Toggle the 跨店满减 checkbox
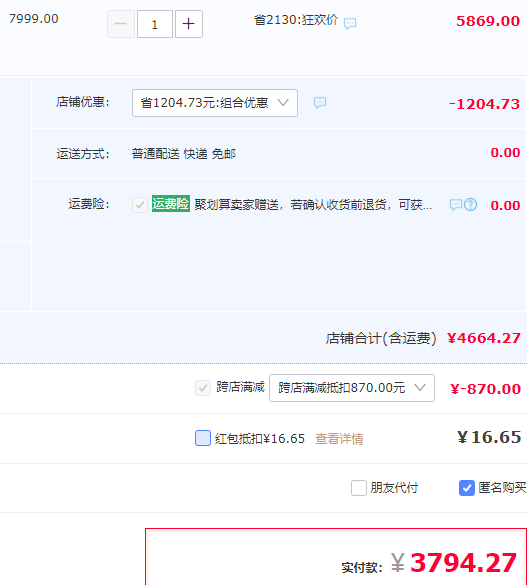Screen dimensions: 528x585 coord(203,388)
